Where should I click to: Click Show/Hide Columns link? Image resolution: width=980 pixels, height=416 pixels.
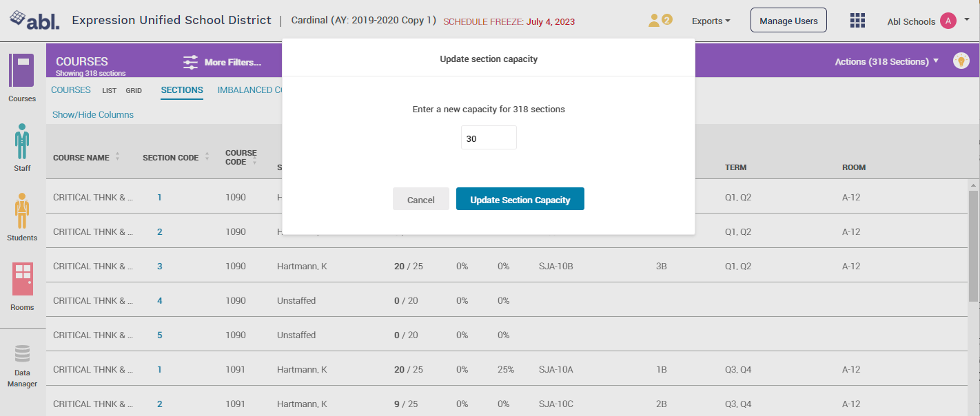coord(93,114)
